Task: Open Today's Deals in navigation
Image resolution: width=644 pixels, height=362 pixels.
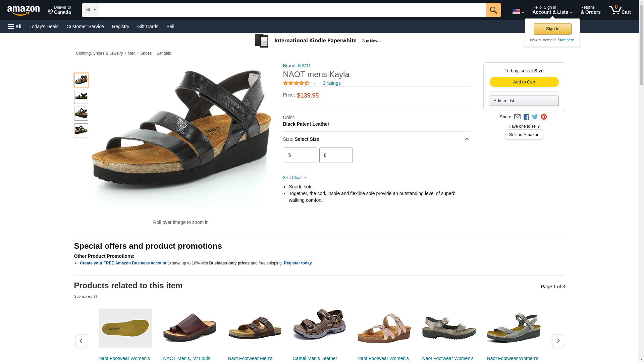Action: tap(44, 26)
